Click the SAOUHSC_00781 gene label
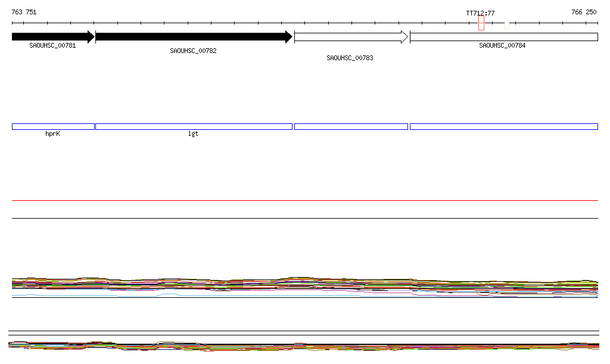The width and height of the screenshot is (610, 364). (x=52, y=46)
